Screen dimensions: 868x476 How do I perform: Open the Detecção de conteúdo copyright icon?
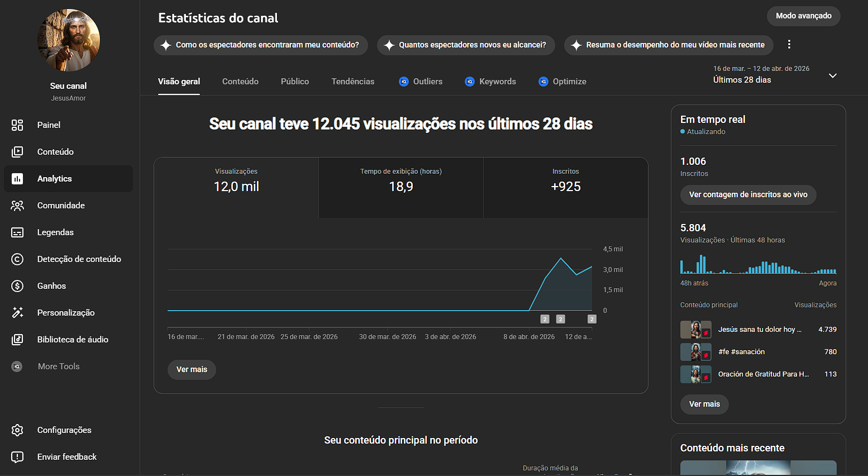tap(17, 259)
